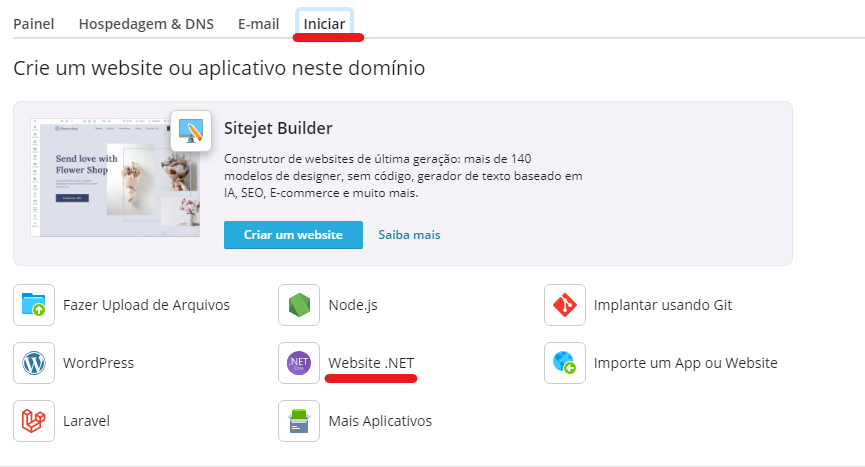Screen dimensions: 865x467
Task: Click heading Crie um website ou aplicativo
Action: 219,68
